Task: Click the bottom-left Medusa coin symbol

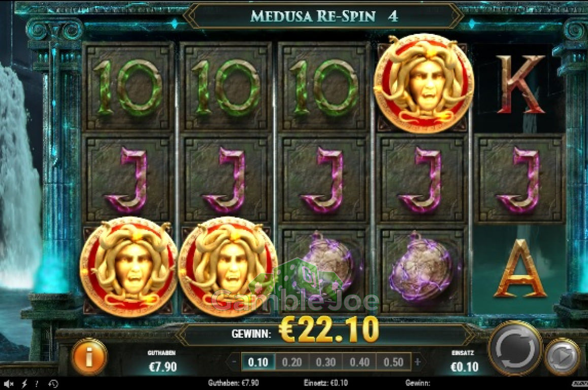Action: 128,267
